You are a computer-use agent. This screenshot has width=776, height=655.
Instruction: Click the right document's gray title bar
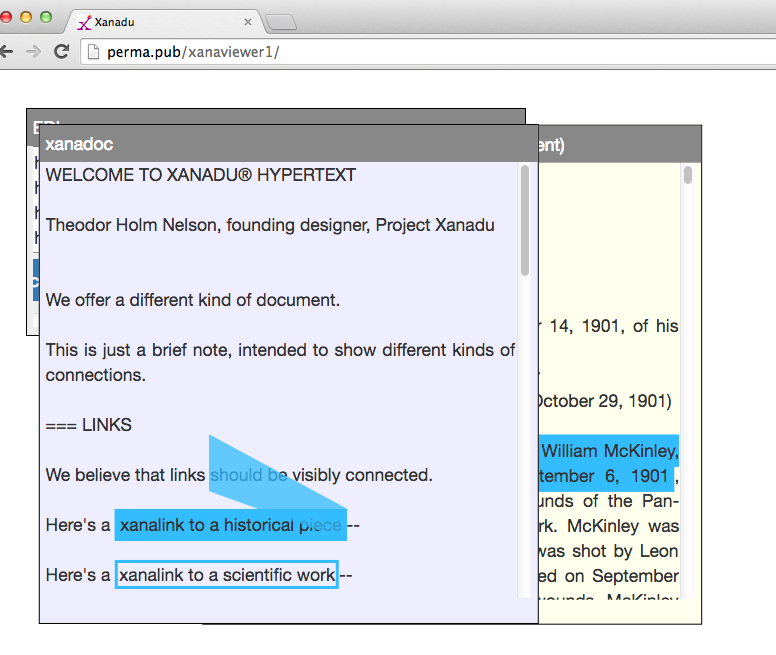pos(620,144)
